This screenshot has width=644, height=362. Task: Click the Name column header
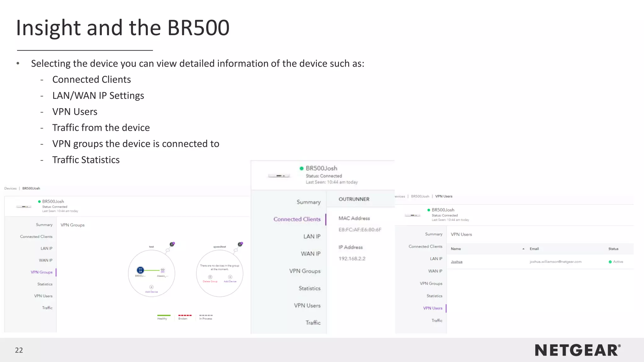456,249
